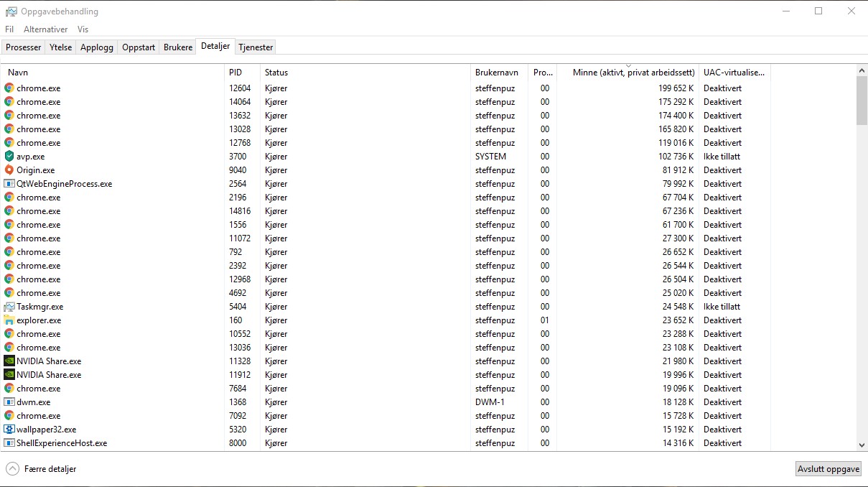
Task: Sort by the UAC-virtualisering column header
Action: [x=734, y=72]
